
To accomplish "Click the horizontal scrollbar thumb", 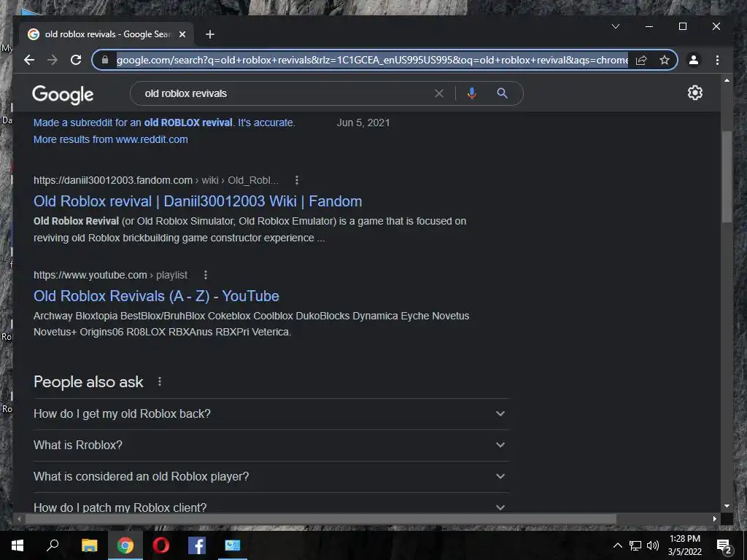I will (320, 518).
